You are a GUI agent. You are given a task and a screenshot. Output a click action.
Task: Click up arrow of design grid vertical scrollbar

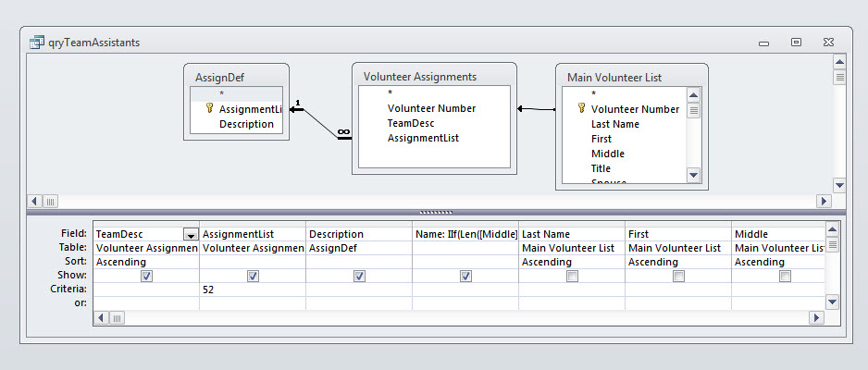(x=832, y=229)
